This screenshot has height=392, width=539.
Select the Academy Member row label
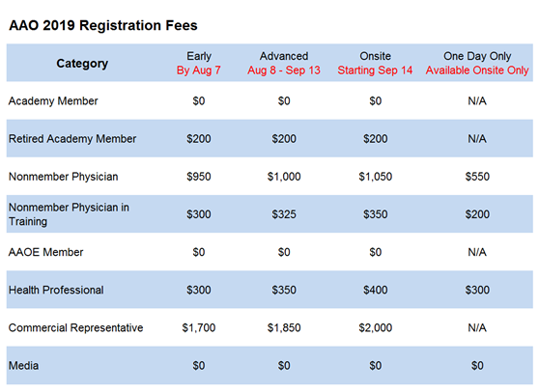pyautogui.click(x=53, y=101)
